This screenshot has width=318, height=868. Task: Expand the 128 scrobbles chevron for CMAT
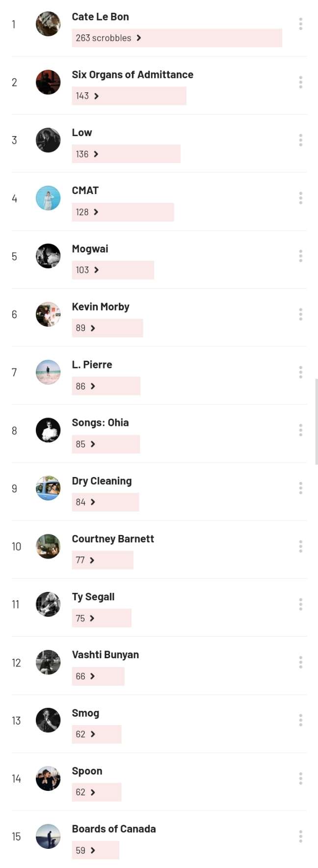[96, 212]
